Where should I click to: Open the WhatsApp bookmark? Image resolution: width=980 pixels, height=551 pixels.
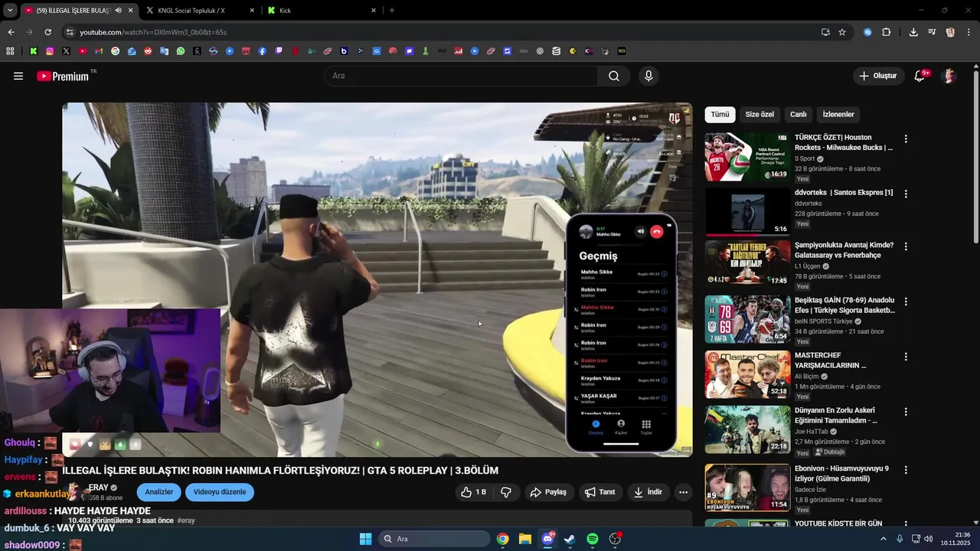pyautogui.click(x=181, y=51)
